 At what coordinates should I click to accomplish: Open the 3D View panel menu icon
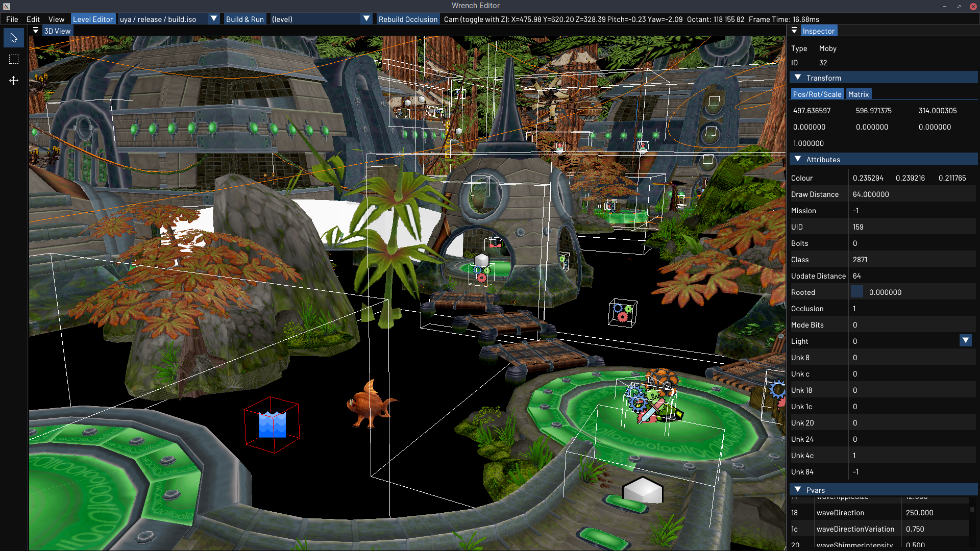click(x=36, y=31)
